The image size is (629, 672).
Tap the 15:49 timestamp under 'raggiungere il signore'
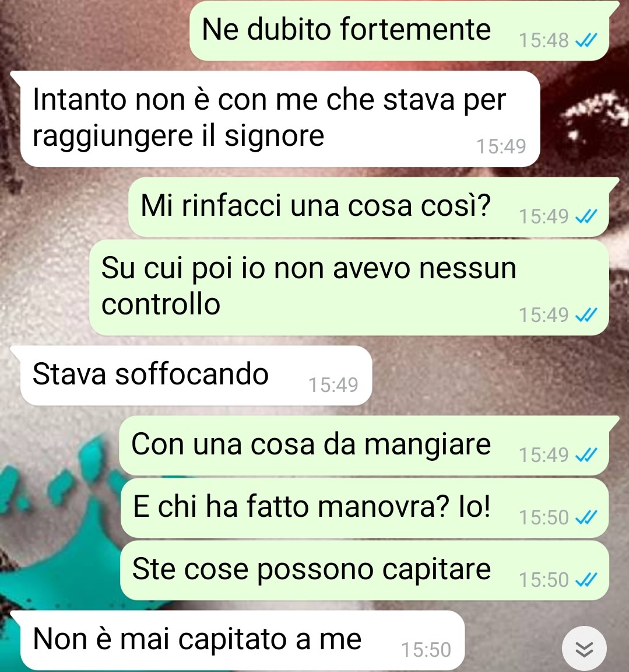[x=501, y=146]
